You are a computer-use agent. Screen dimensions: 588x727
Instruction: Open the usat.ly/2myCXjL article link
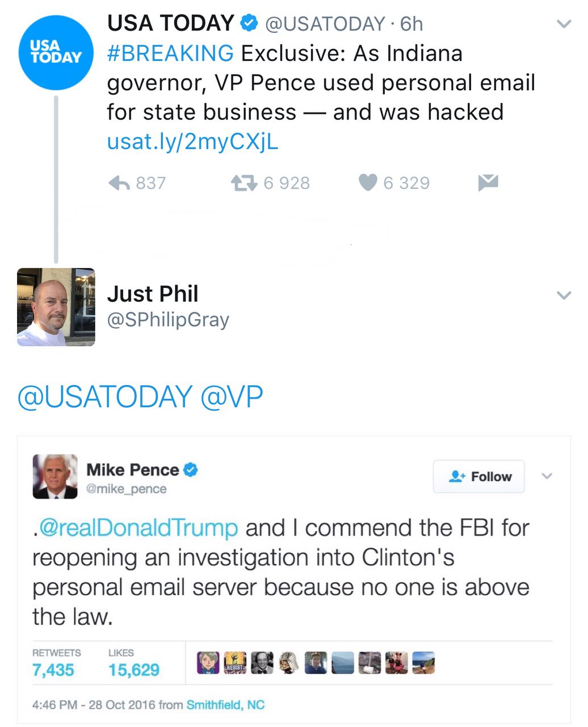[192, 142]
